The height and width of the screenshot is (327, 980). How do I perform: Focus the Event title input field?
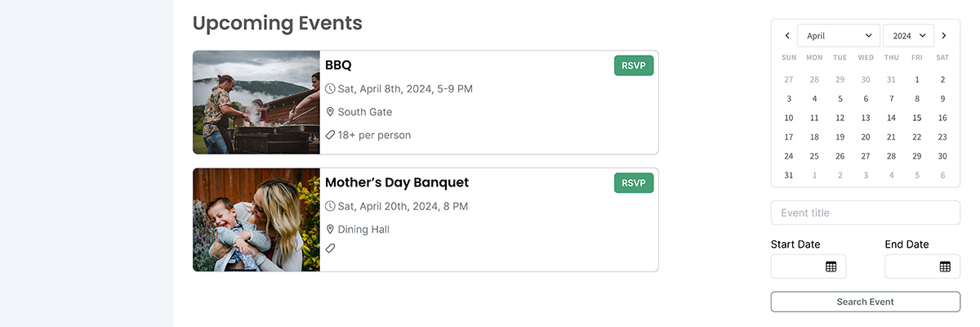click(x=865, y=213)
